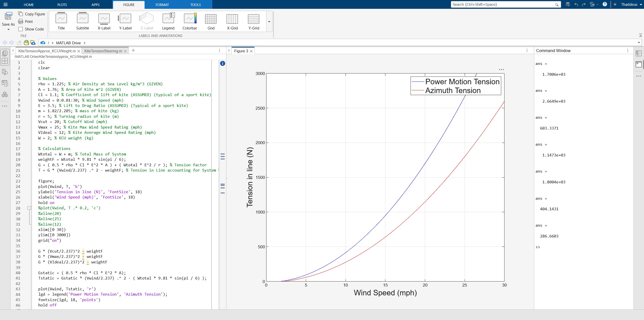Image resolution: width=644 pixels, height=320 pixels.
Task: Insert a Colorbar into the figure
Action: point(190,21)
